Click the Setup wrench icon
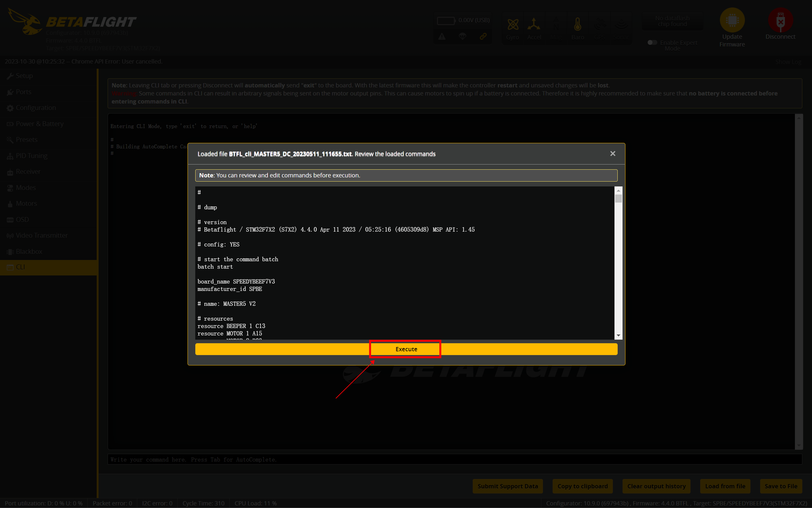The height and width of the screenshot is (508, 812). click(x=10, y=76)
